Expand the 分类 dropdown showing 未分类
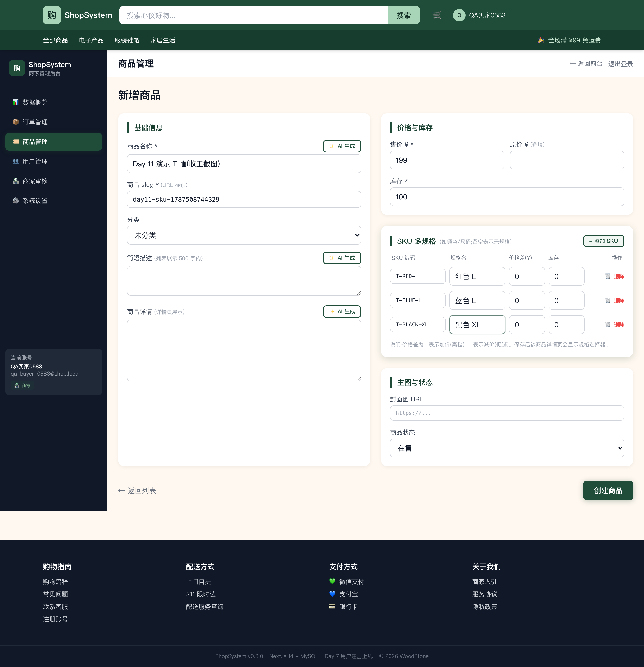Image resolution: width=644 pixels, height=667 pixels. click(x=244, y=235)
